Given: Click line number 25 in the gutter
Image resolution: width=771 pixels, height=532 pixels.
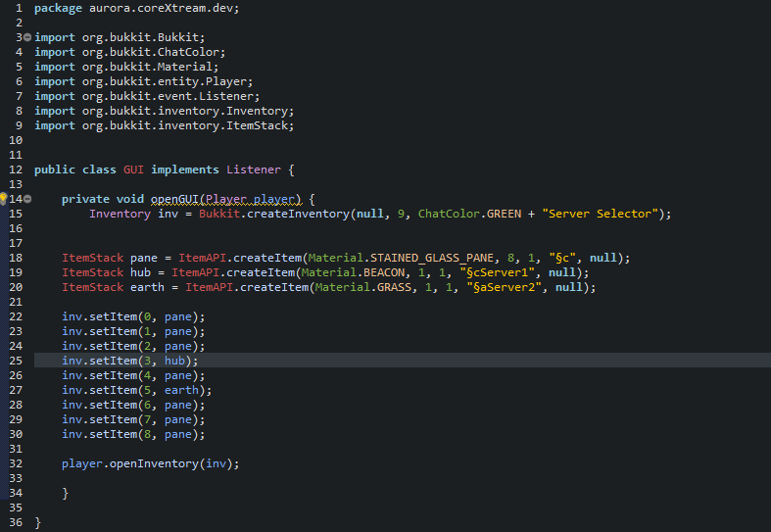Looking at the screenshot, I should [x=16, y=361].
